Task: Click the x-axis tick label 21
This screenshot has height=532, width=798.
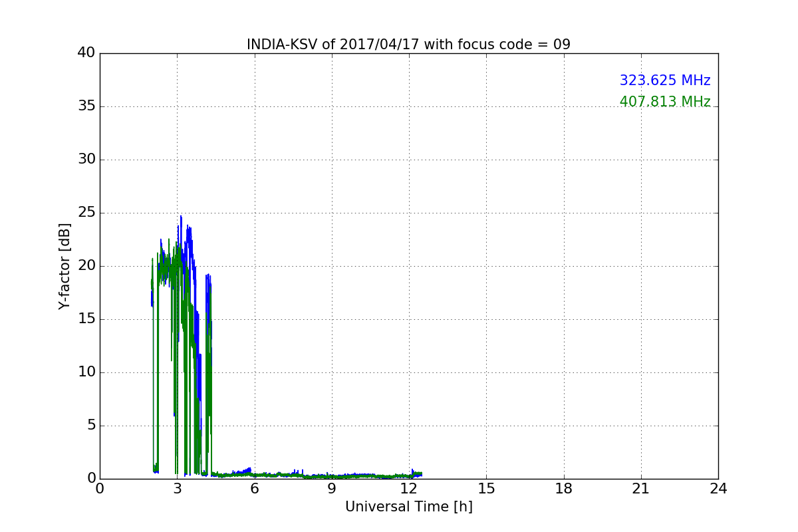Action: (641, 489)
